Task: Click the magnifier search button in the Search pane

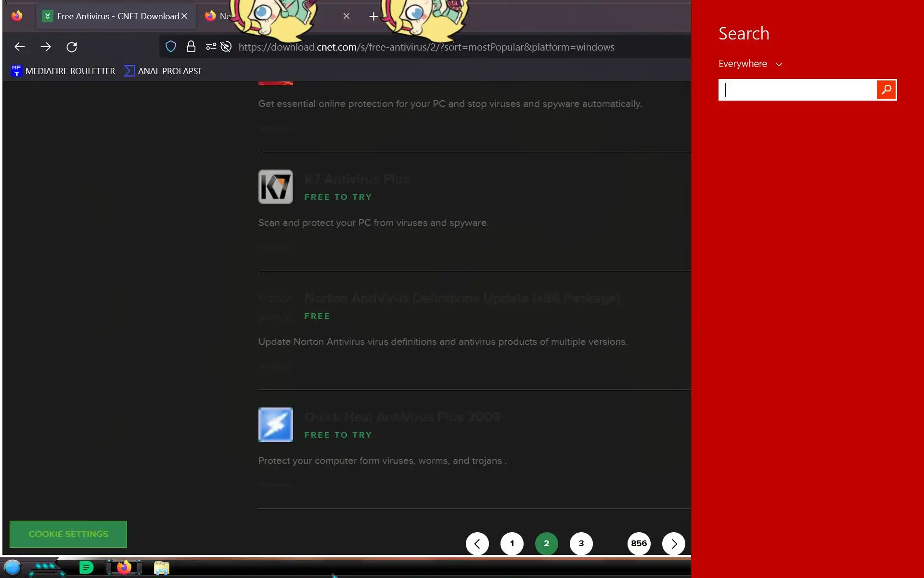Action: (886, 90)
